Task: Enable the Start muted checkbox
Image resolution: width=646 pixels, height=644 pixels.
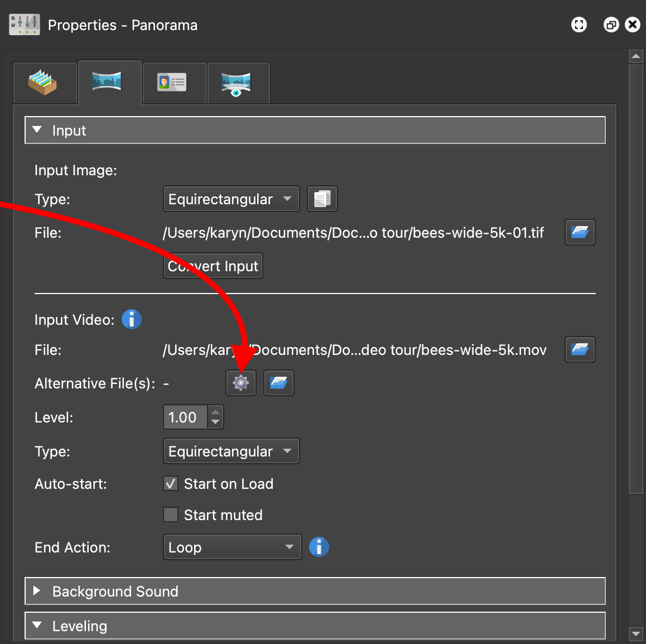Action: pos(171,515)
